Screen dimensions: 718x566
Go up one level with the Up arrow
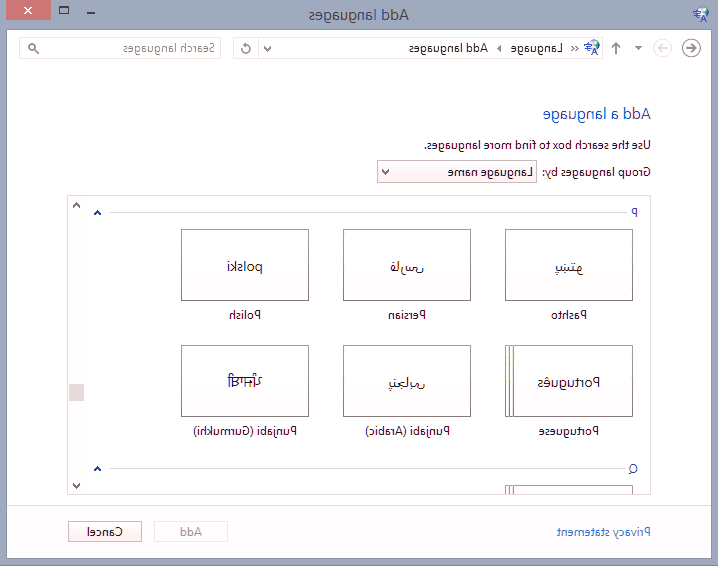pyautogui.click(x=616, y=48)
